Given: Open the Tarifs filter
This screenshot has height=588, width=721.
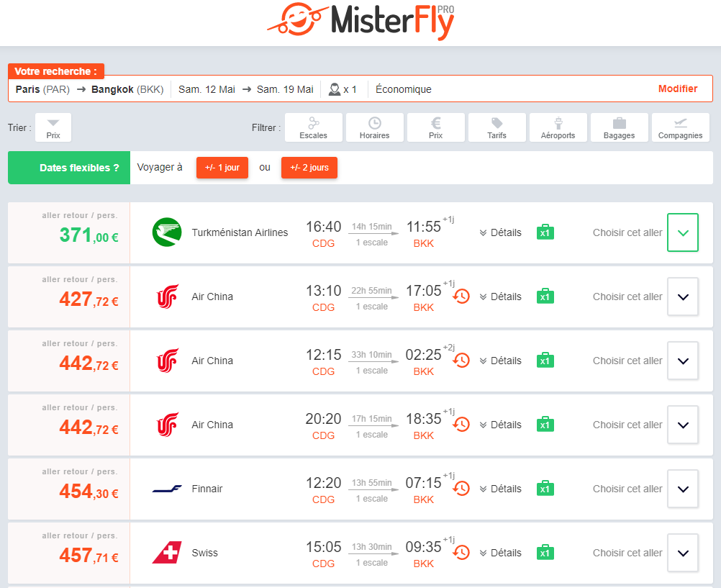Looking at the screenshot, I should click(x=497, y=127).
